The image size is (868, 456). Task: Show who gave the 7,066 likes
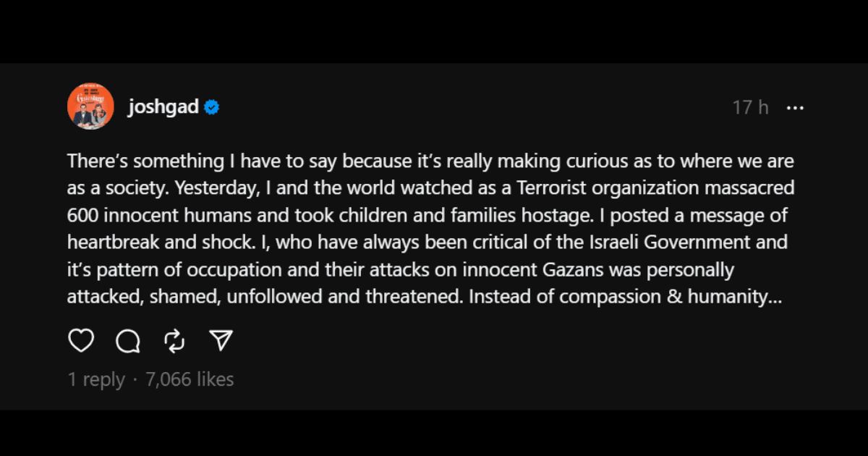(190, 379)
